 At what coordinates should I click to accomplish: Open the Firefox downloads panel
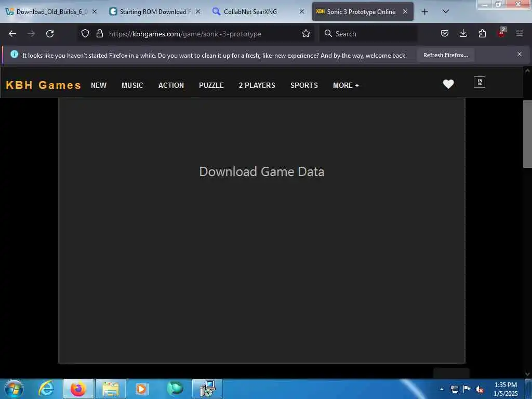(463, 34)
